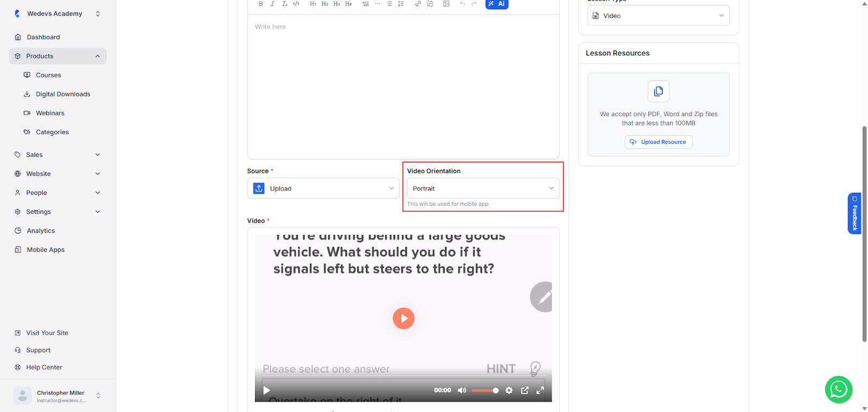Click the picture-in-picture popout icon
Viewport: 868px width, 412px height.
tap(525, 390)
